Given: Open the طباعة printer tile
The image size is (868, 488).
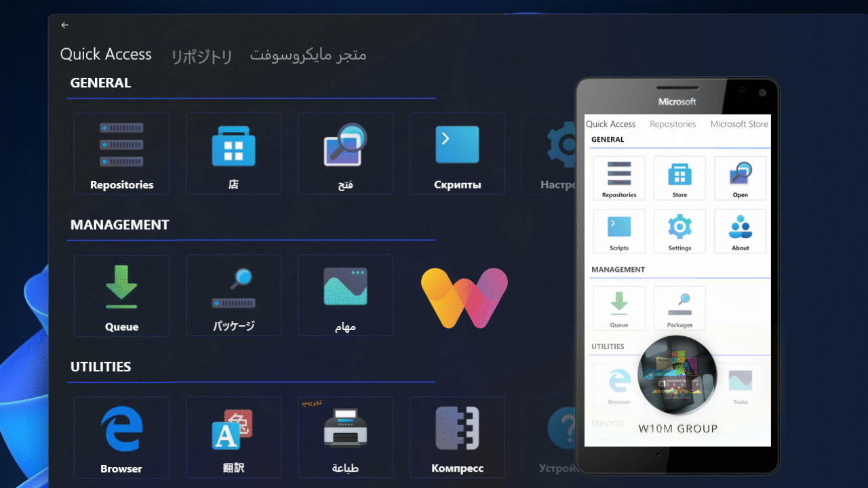Looking at the screenshot, I should (x=345, y=437).
